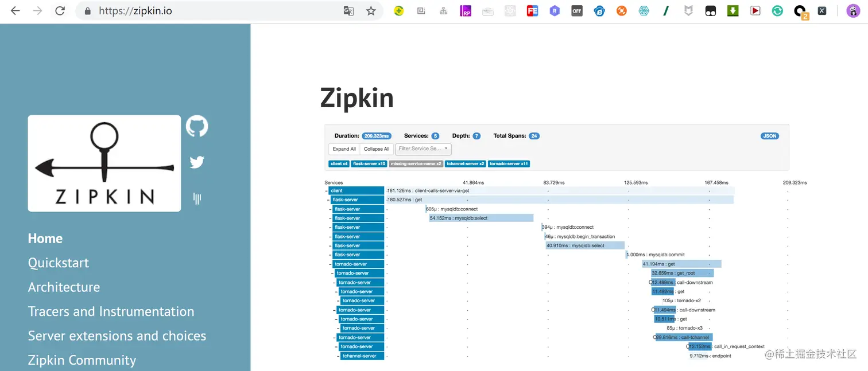This screenshot has width=868, height=371.
Task: Open the red FE extension icon
Action: (532, 11)
